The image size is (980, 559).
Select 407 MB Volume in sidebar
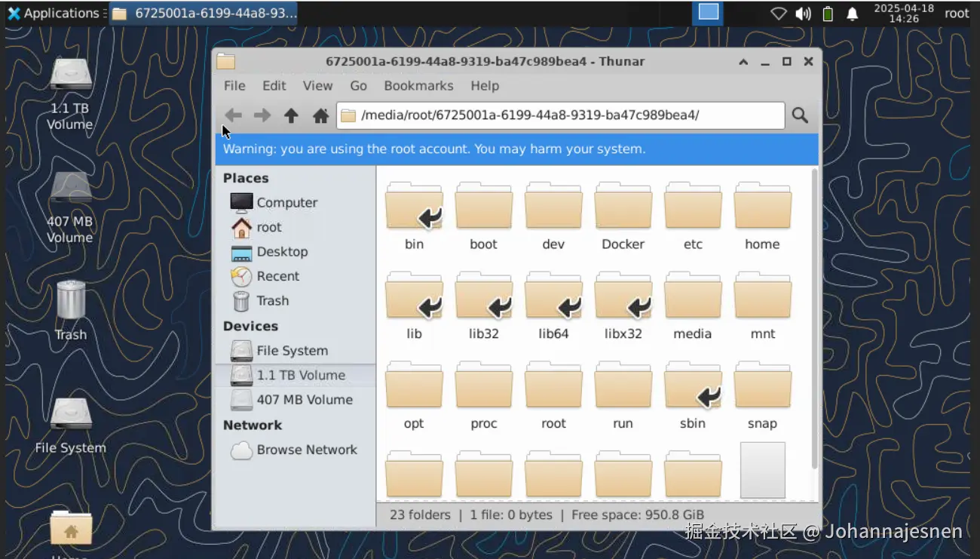(x=295, y=399)
